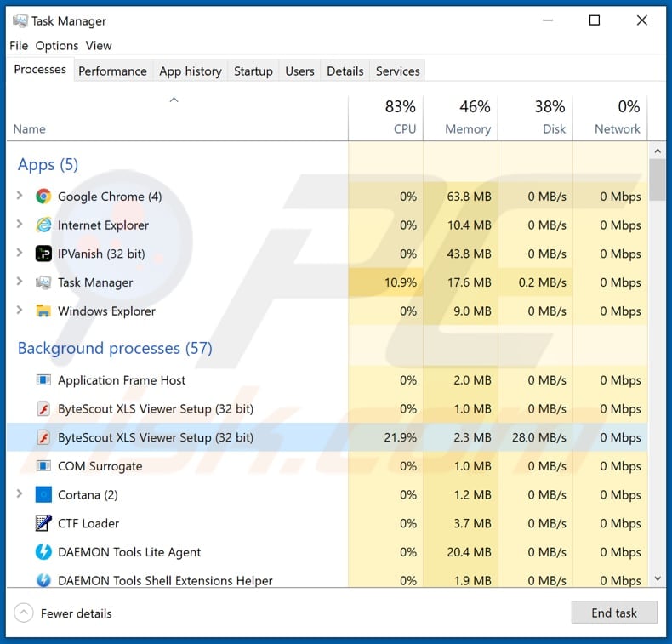The height and width of the screenshot is (644, 672).
Task: Click the highlighted ByteScout 21.9% row icon
Action: pyautogui.click(x=43, y=437)
